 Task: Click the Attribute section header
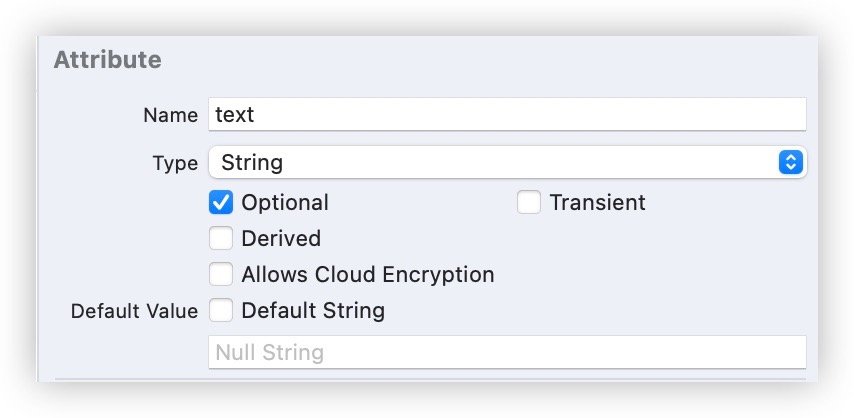(x=107, y=59)
